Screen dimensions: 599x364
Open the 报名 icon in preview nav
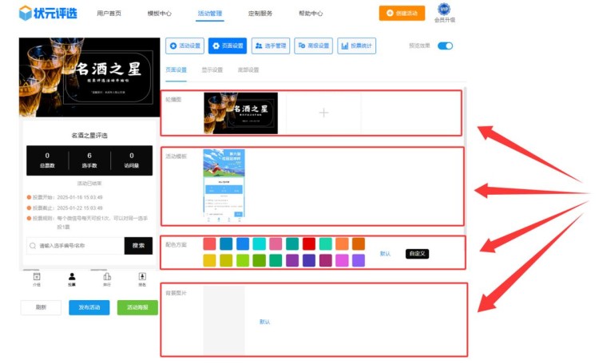point(142,279)
